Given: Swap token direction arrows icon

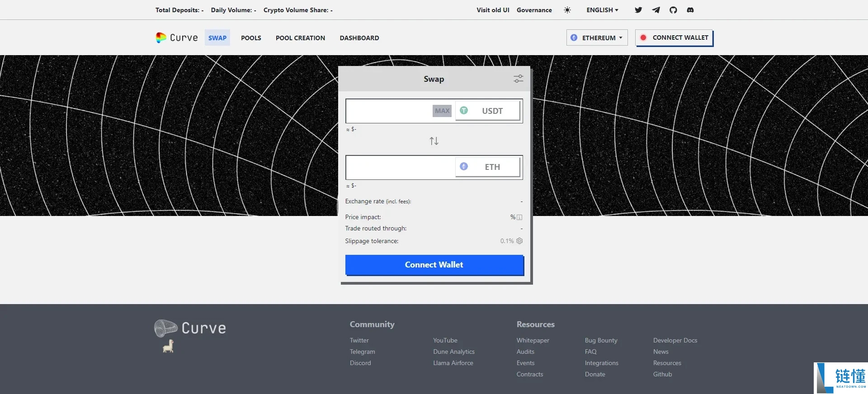Looking at the screenshot, I should coord(434,141).
